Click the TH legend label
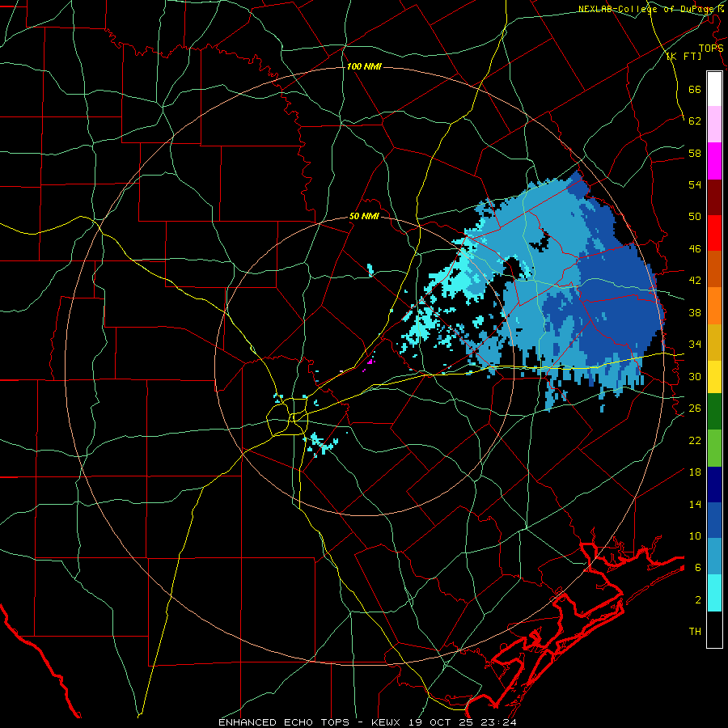The height and width of the screenshot is (728, 728). pyautogui.click(x=695, y=631)
